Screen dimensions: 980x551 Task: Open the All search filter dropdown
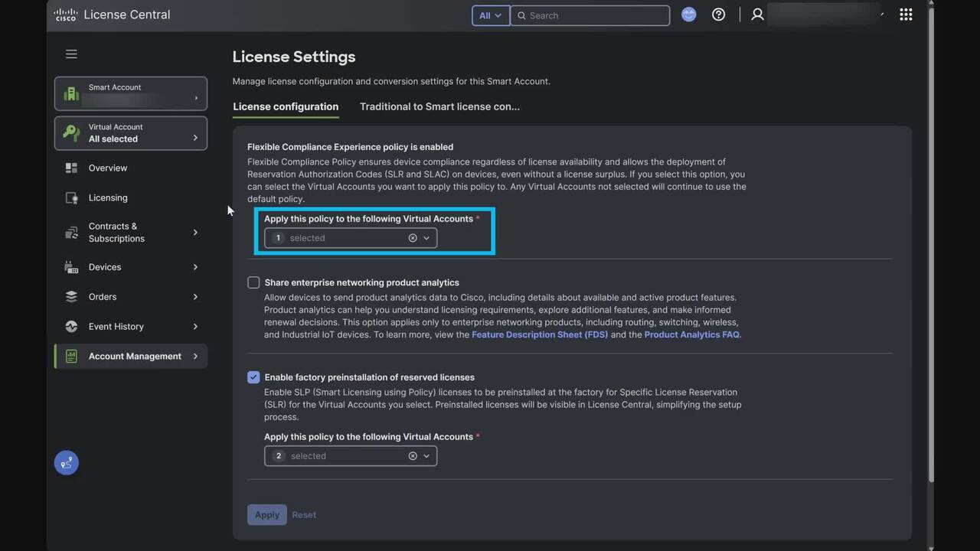tap(490, 15)
